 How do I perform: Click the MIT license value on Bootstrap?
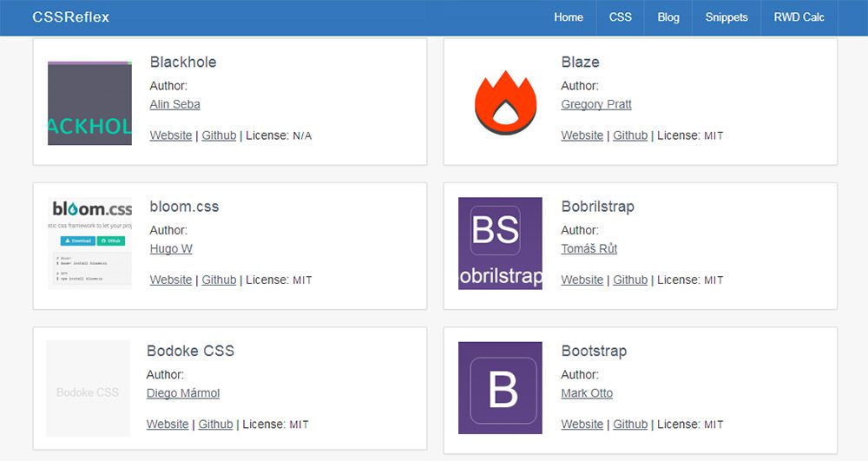pos(713,425)
